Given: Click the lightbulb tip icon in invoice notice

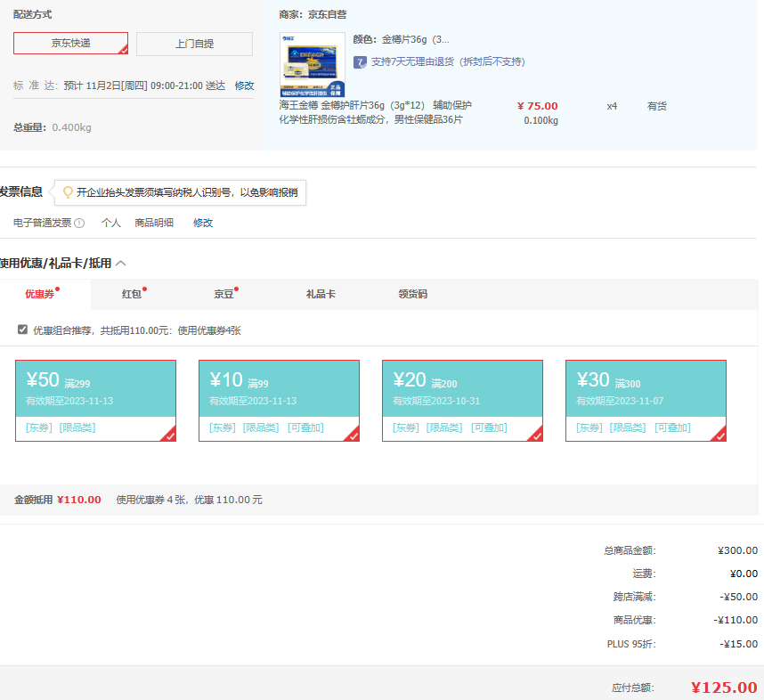Looking at the screenshot, I should pyautogui.click(x=68, y=192).
